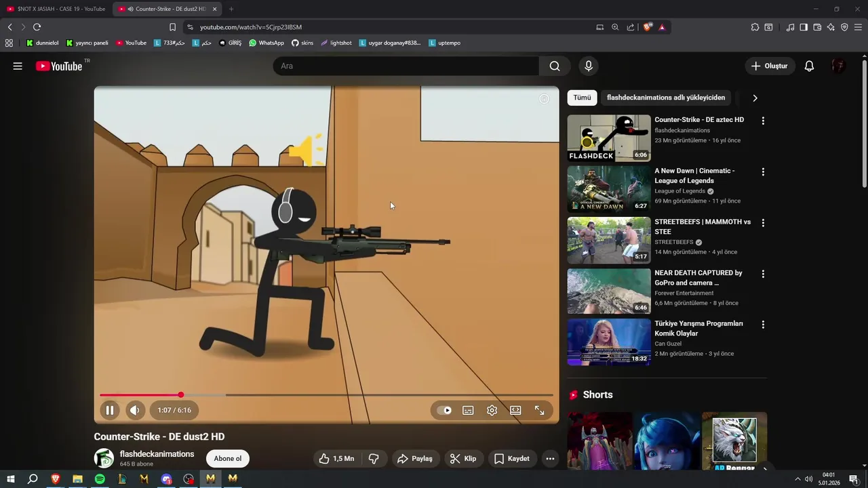868x488 pixels.
Task: Click the Brave Shields lion icon
Action: [648, 27]
